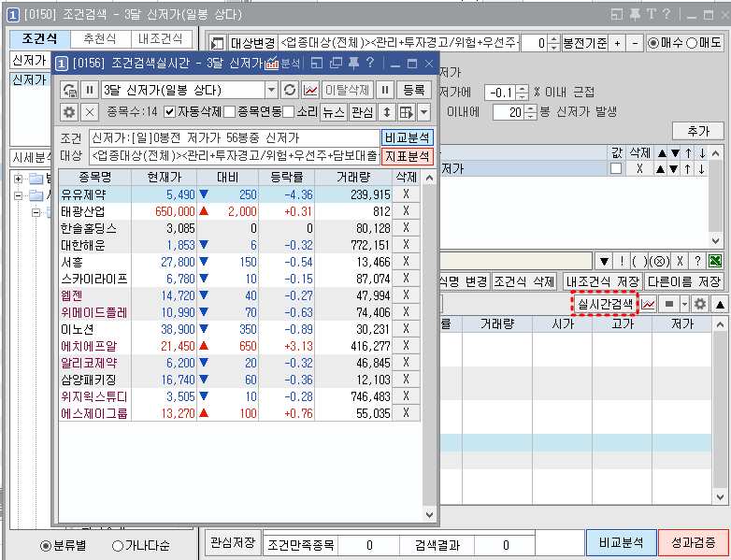This screenshot has height=560, width=731.
Task: Click the 20 봉 spinner arrows
Action: [x=531, y=112]
